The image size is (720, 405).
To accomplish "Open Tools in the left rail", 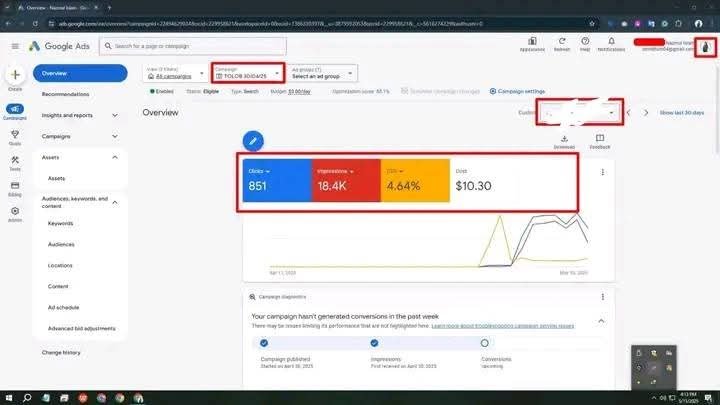I will (x=15, y=162).
